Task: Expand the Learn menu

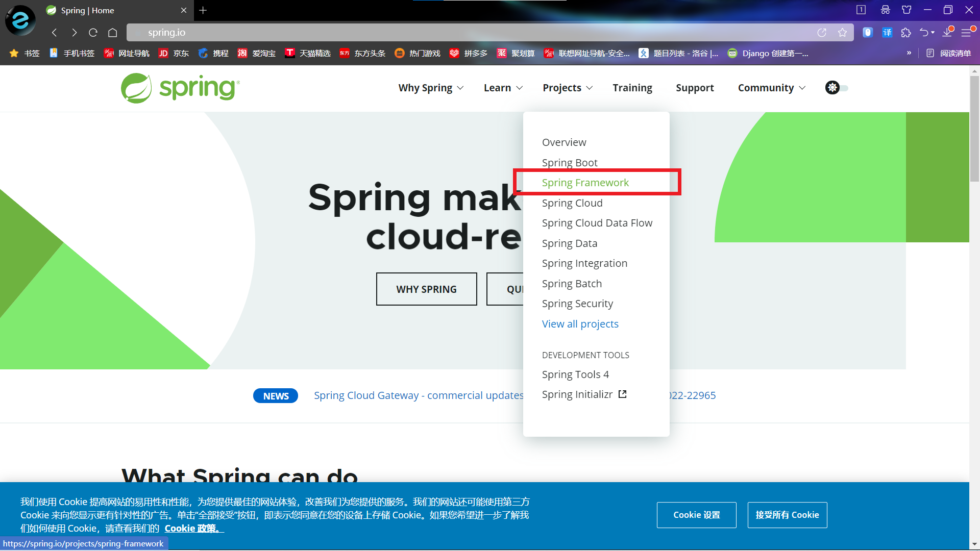Action: pyautogui.click(x=503, y=88)
